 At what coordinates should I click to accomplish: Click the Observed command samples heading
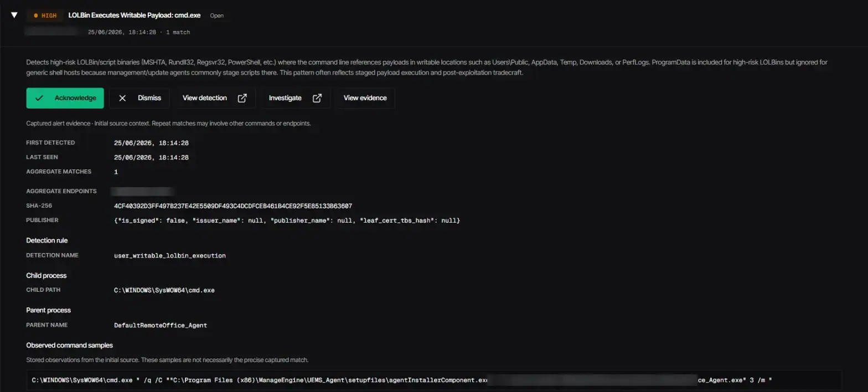coord(70,345)
